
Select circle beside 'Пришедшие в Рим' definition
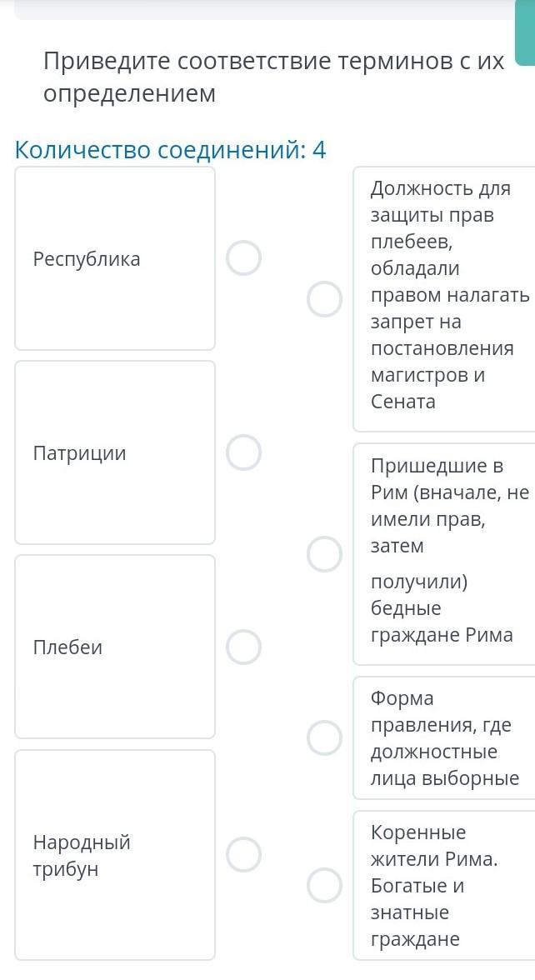point(324,554)
